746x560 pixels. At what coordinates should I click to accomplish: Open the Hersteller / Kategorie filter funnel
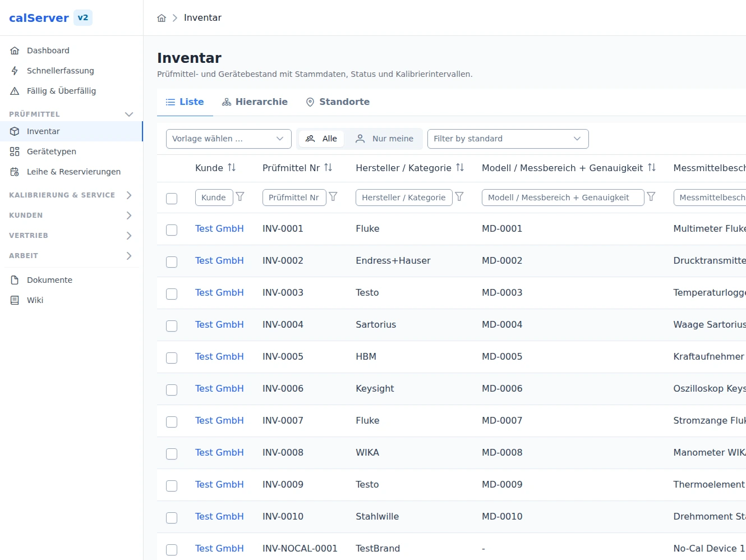tap(459, 197)
